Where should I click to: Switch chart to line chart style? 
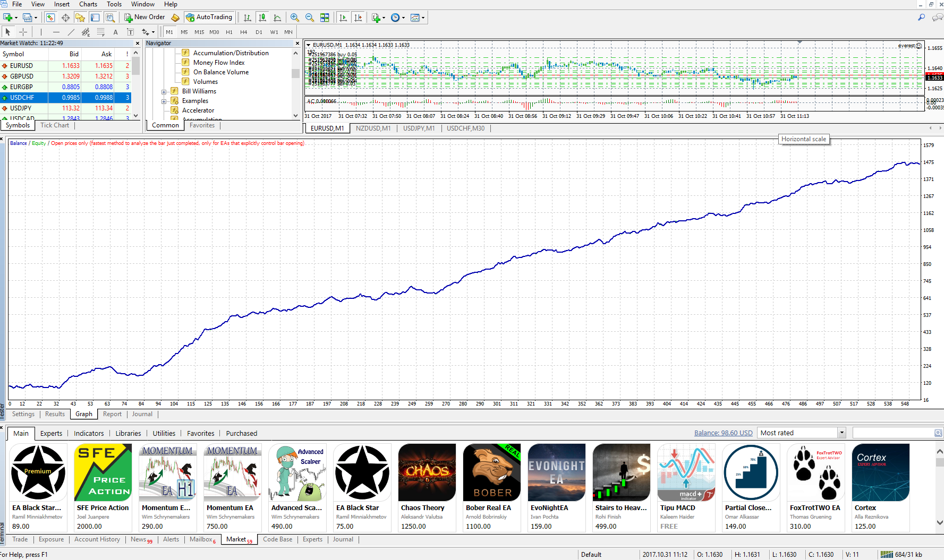(277, 18)
